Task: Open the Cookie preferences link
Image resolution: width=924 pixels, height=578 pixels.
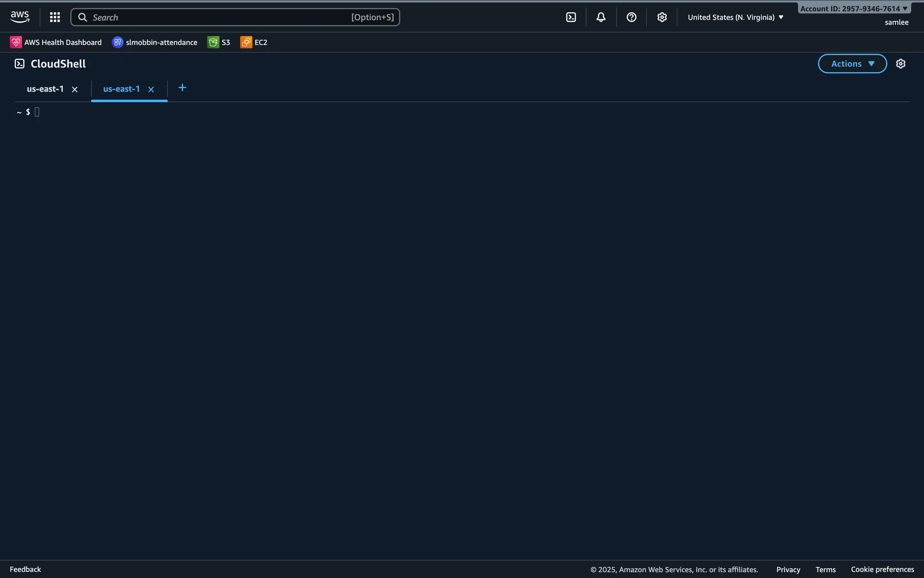Action: tap(882, 569)
